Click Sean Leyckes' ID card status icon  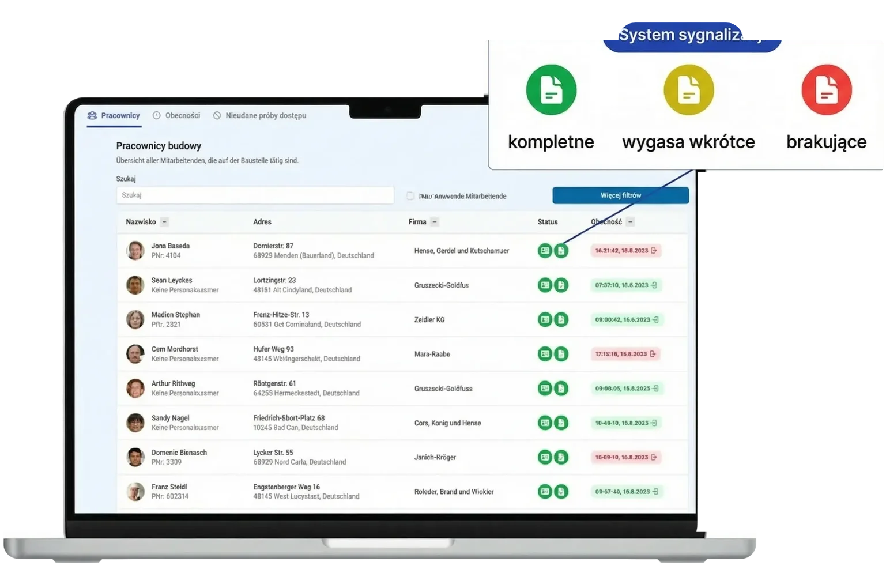(x=545, y=285)
